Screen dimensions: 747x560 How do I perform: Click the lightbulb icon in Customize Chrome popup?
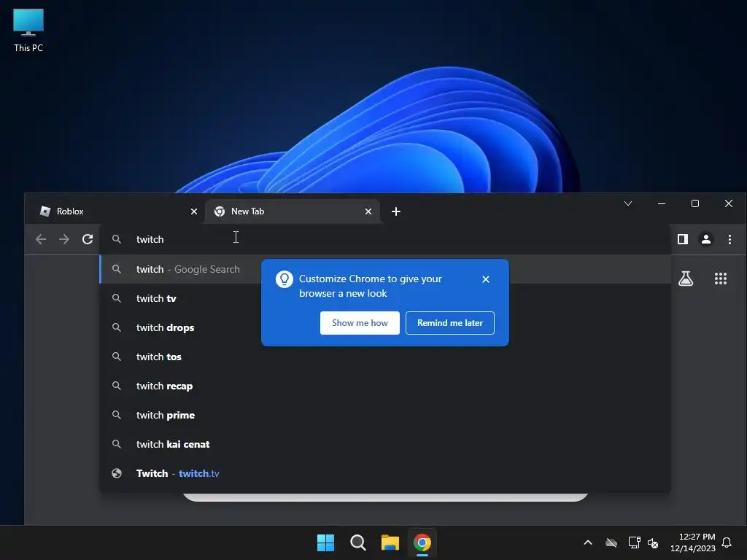284,279
